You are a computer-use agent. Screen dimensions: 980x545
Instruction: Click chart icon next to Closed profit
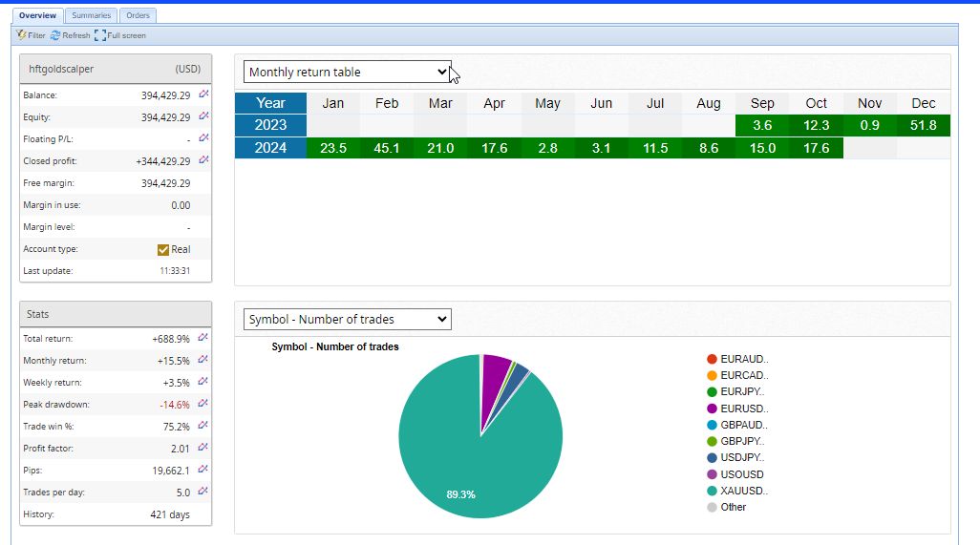pos(203,160)
